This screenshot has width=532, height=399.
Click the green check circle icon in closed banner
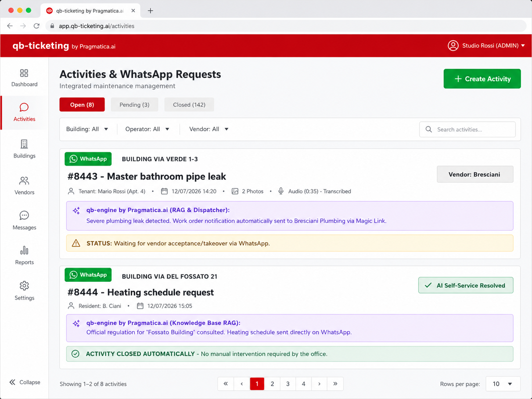tap(75, 354)
